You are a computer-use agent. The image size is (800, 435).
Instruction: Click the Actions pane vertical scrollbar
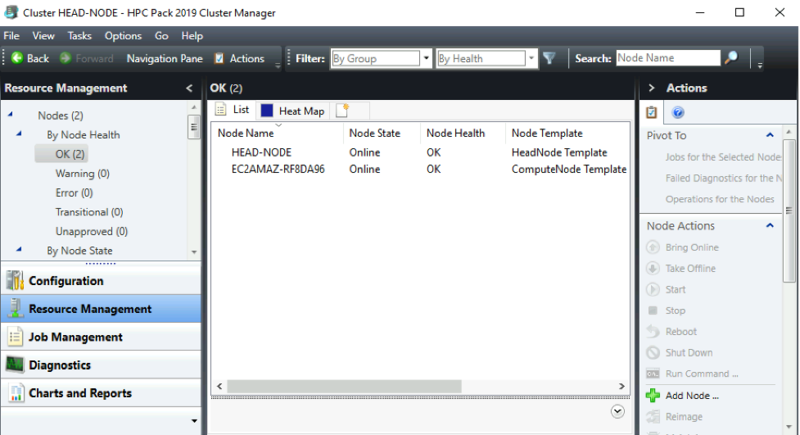789,212
